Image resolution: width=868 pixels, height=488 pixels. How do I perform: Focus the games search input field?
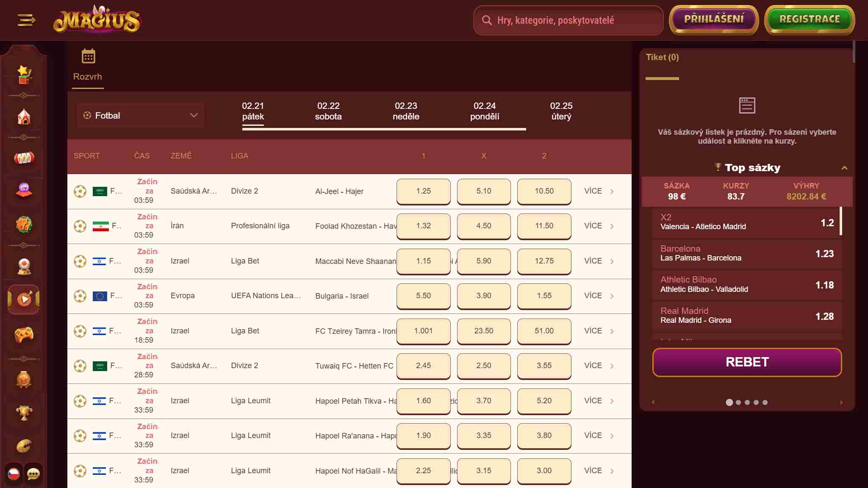pos(568,20)
